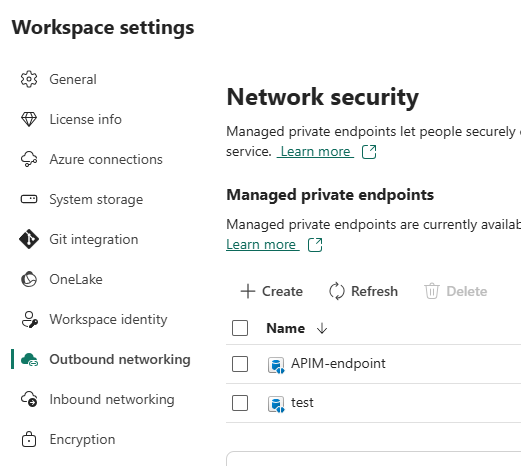Click the external link icon after service Learn more

coord(369,152)
